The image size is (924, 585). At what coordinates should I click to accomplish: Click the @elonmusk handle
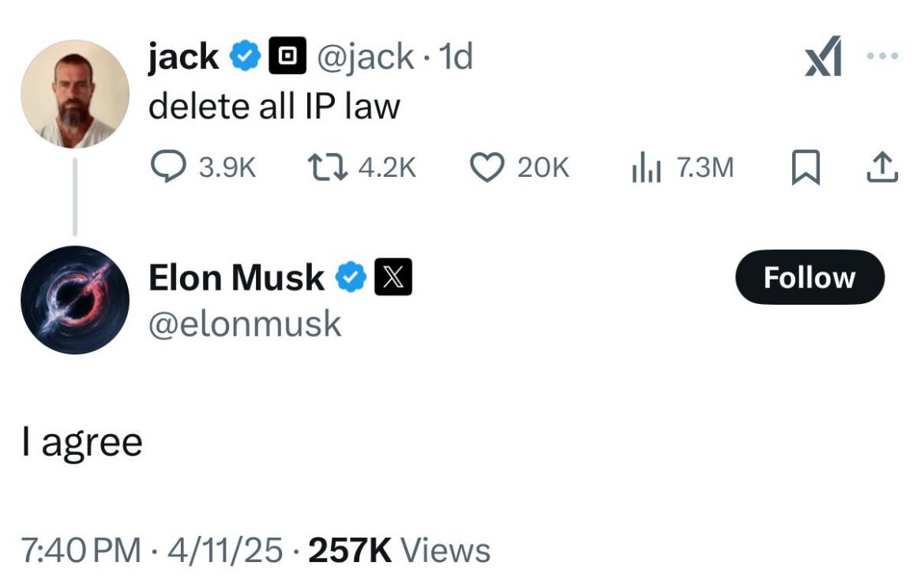tap(245, 324)
